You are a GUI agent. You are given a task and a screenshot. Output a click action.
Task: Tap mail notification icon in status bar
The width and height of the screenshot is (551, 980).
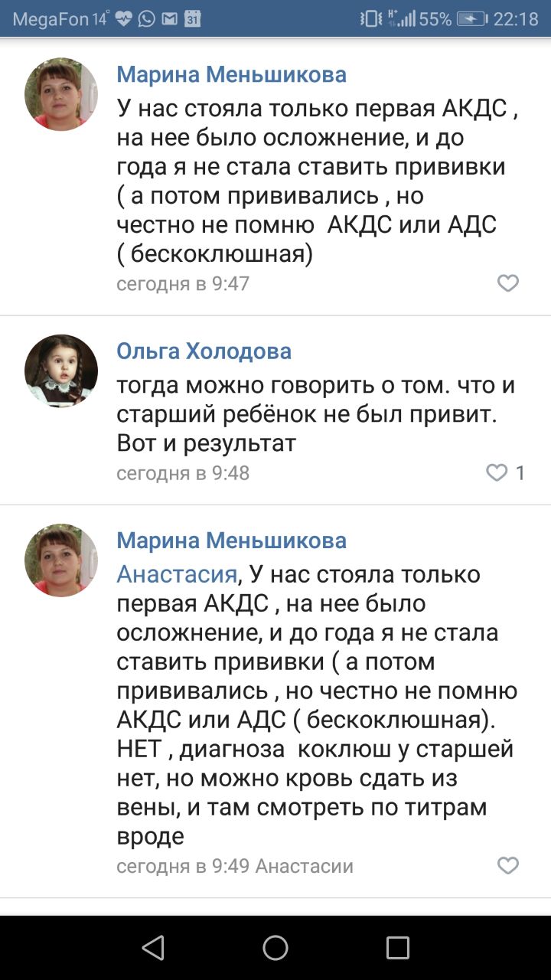point(170,19)
